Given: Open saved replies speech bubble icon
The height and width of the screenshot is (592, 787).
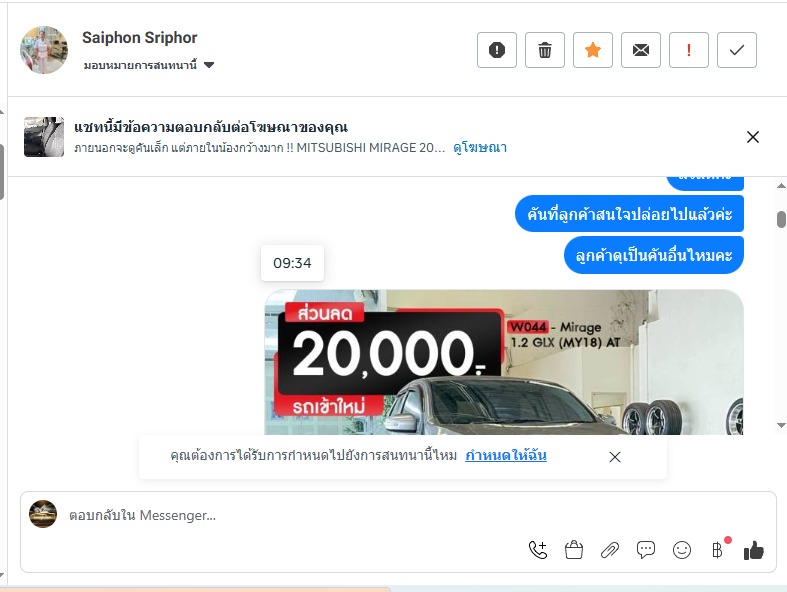Looking at the screenshot, I should [645, 550].
